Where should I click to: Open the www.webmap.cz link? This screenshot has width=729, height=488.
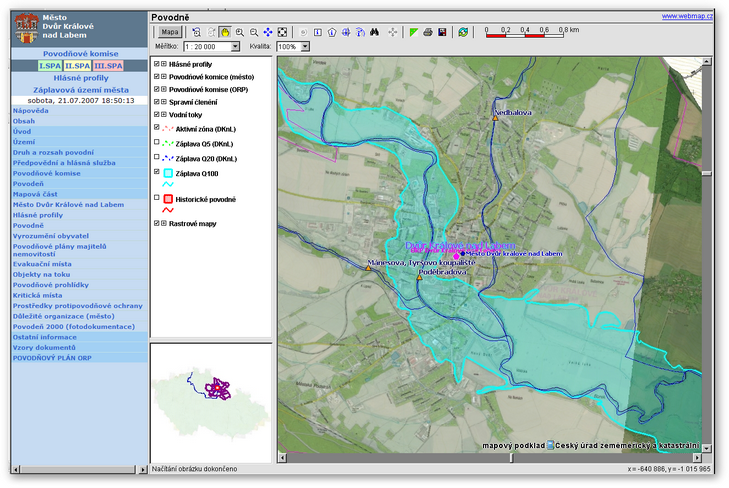coord(687,16)
